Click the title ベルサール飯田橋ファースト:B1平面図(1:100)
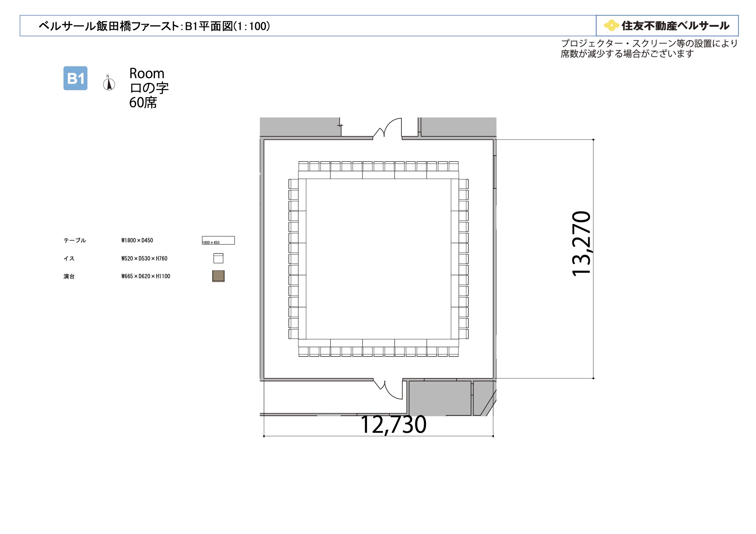756x534 pixels. 154,26
